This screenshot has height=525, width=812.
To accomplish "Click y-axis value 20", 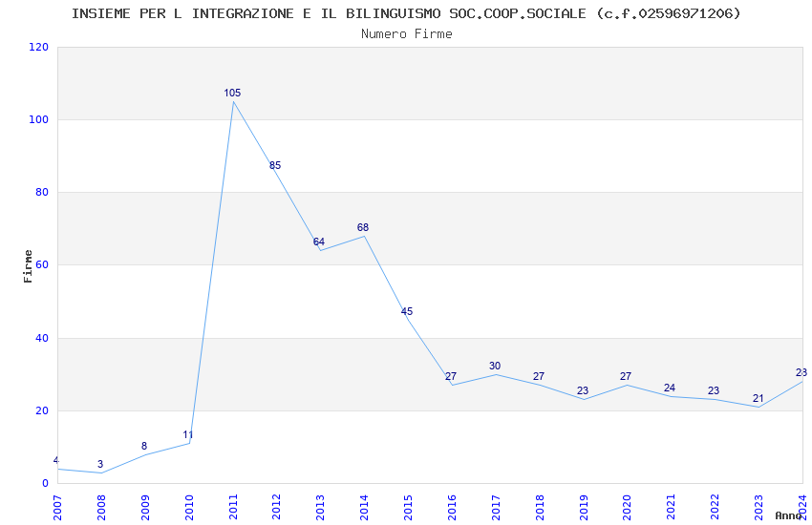I will click(42, 410).
